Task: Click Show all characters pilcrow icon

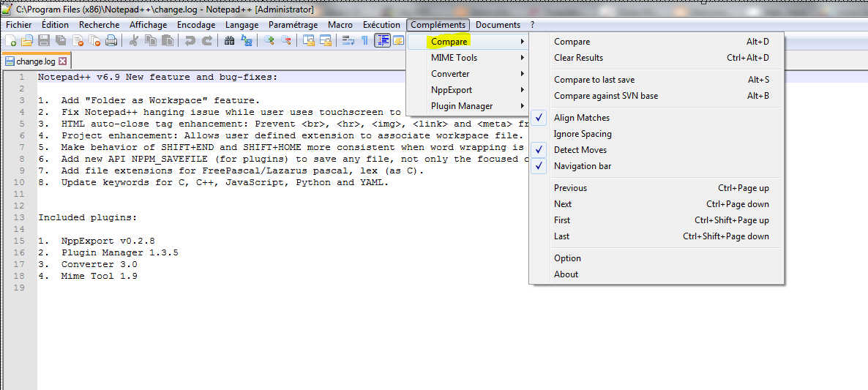Action: coord(364,41)
